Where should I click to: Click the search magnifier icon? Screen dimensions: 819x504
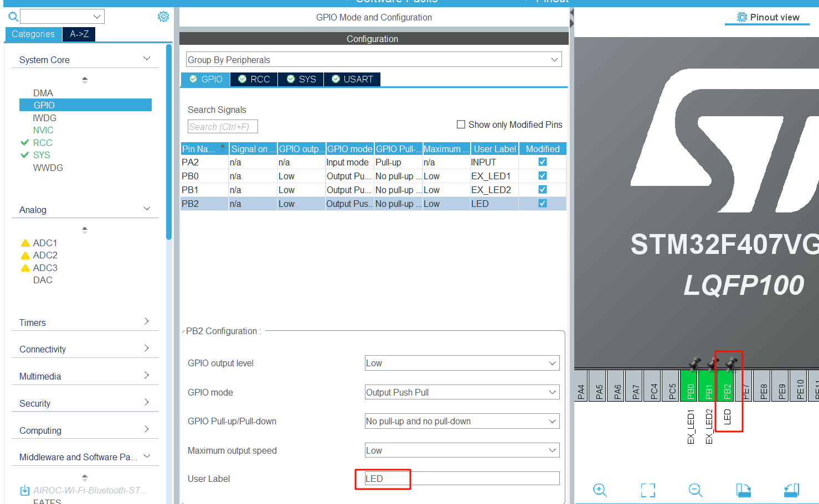[x=13, y=17]
